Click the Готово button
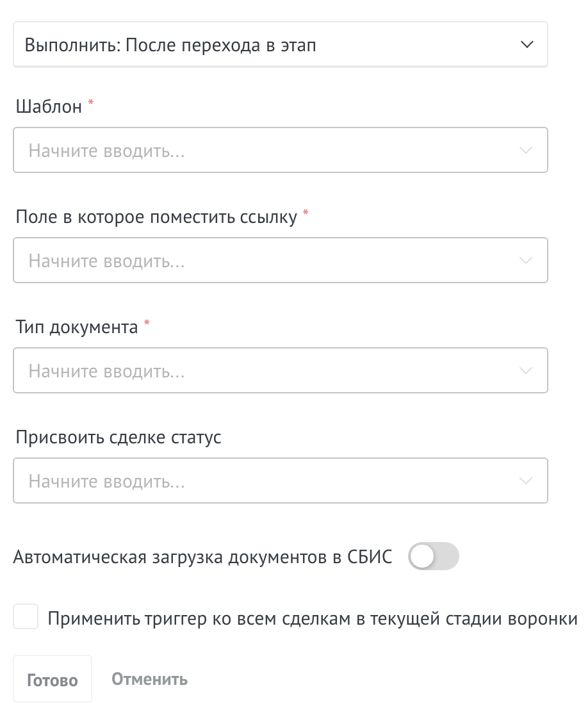Viewport: 588px width, 715px height. pos(53,679)
